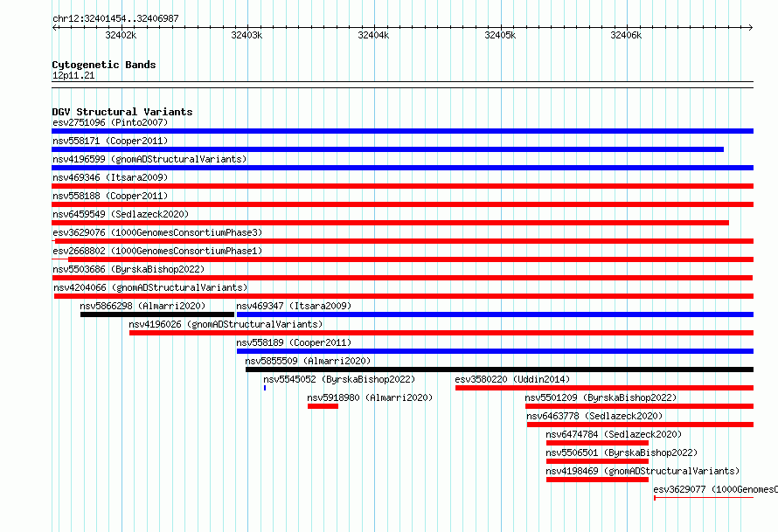Open nsv5866298 (Almarri2020) label

[x=142, y=306]
